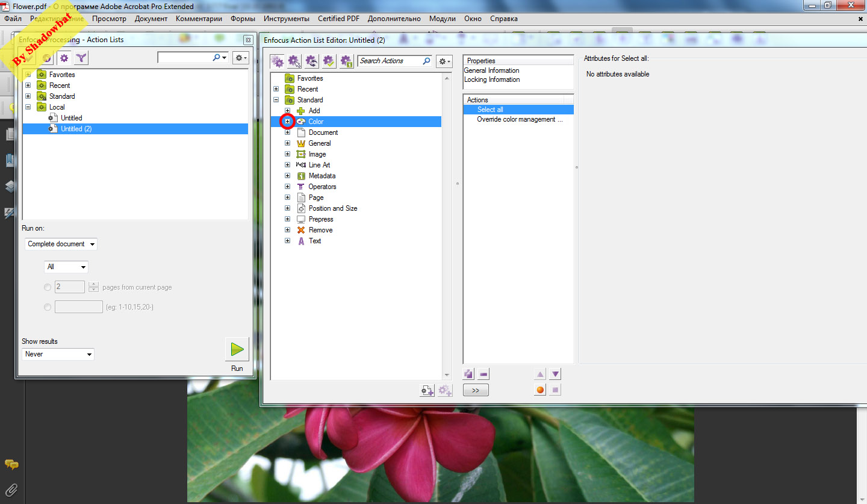Click the double-arrow >> button

[476, 390]
